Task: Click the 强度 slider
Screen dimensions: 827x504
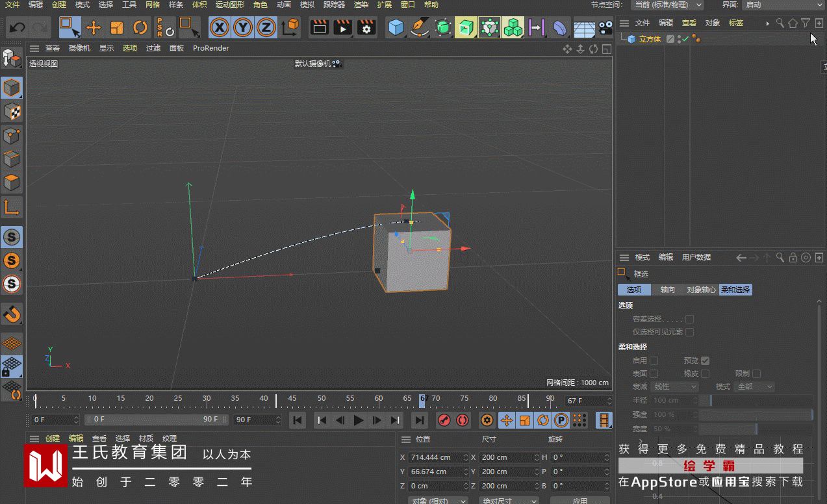Action: pos(756,414)
